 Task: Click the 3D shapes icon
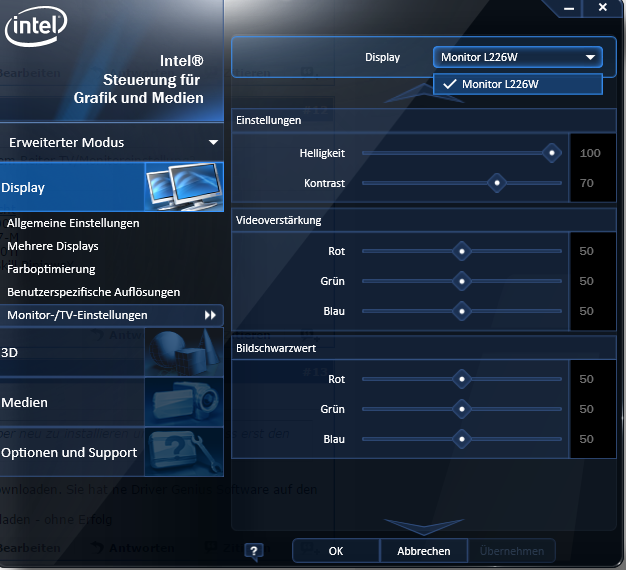pos(184,352)
